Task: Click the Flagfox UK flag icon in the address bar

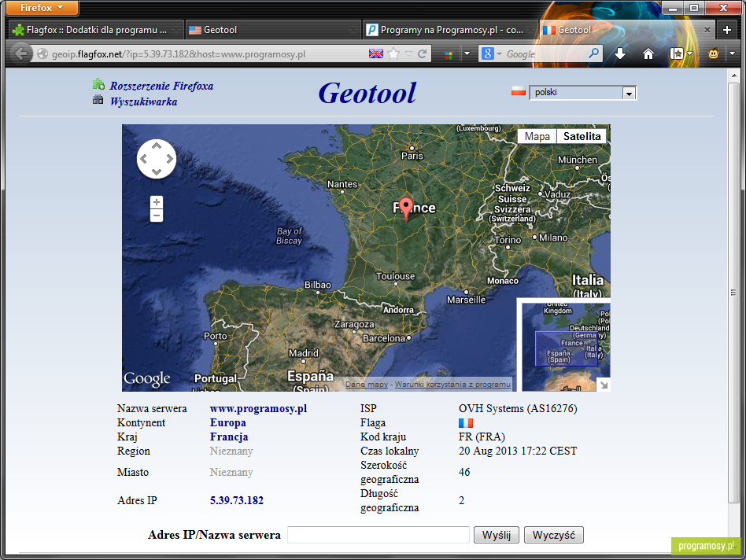Action: pyautogui.click(x=376, y=53)
